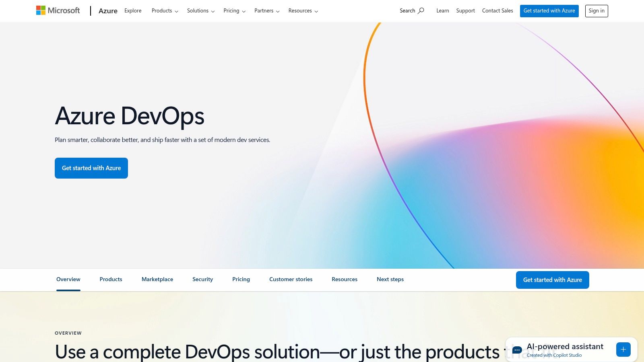Expand the Products dropdown in header
Screen dimensions: 644x362
165,11
